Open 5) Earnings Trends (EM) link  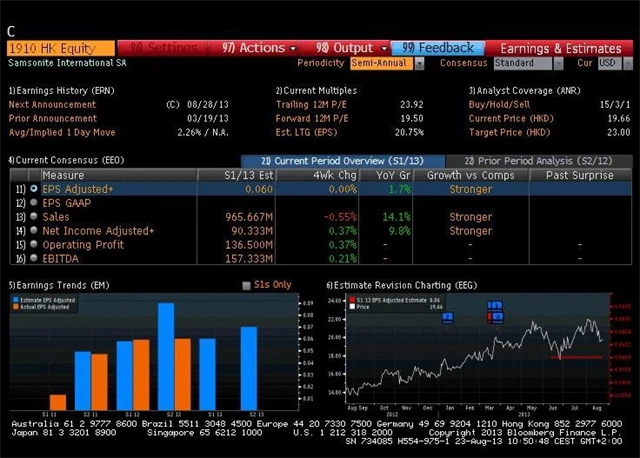click(x=59, y=285)
